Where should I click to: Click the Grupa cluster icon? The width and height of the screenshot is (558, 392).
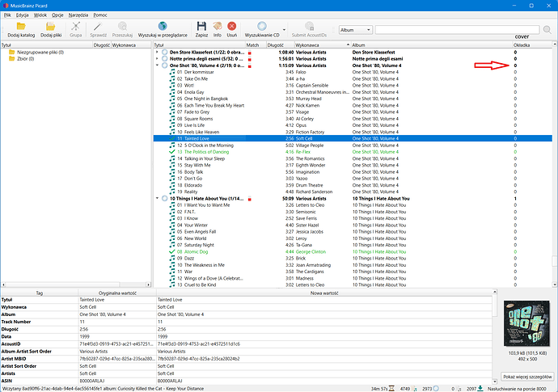pos(75,27)
